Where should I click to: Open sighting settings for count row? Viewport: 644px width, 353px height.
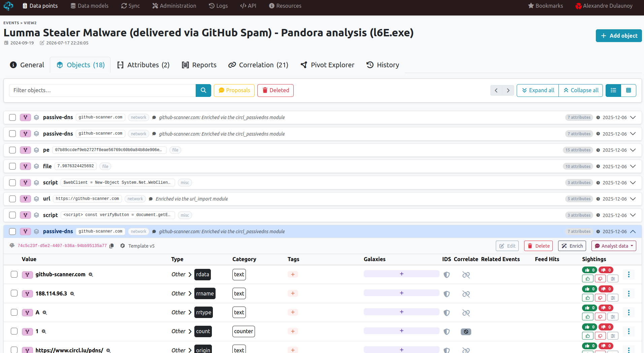(613, 336)
